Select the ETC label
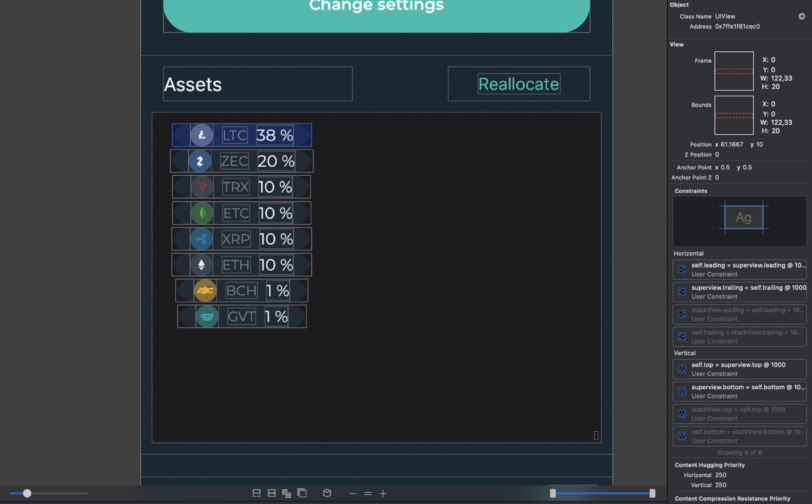This screenshot has height=504, width=812. pyautogui.click(x=236, y=213)
